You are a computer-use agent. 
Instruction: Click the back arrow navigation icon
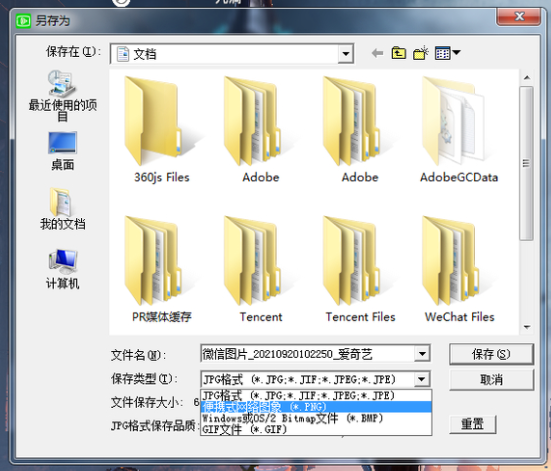[x=377, y=53]
